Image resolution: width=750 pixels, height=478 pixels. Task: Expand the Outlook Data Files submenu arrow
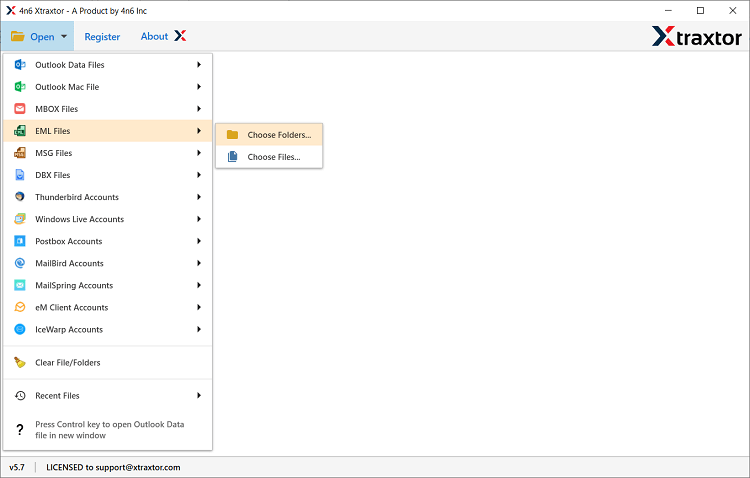pos(199,65)
